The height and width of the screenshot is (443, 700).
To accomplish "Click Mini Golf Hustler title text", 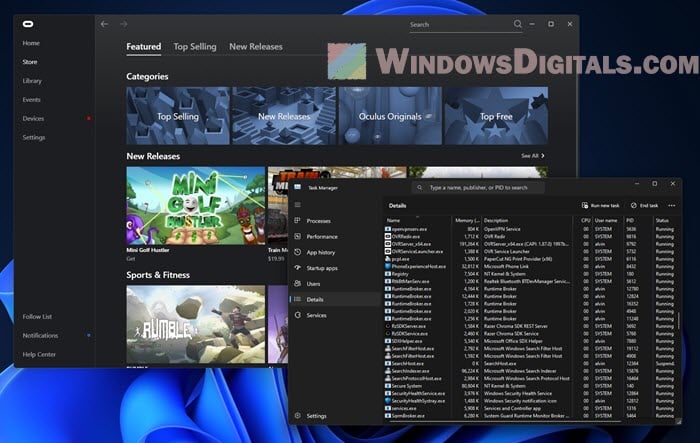I will pos(148,250).
